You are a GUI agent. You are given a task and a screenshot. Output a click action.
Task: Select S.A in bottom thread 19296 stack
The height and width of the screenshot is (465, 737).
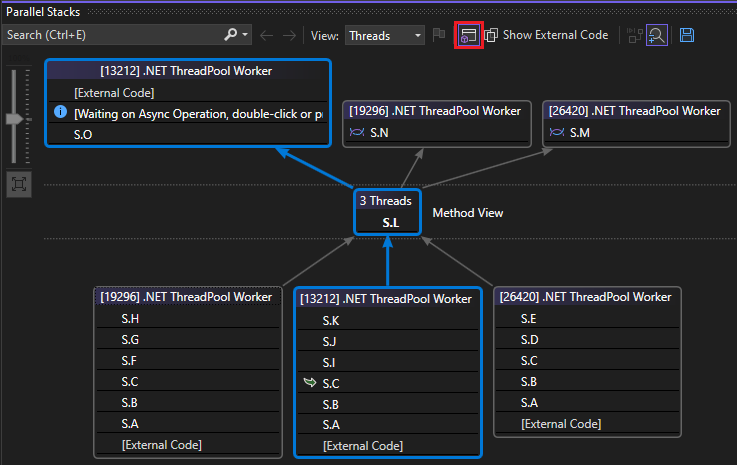188,424
